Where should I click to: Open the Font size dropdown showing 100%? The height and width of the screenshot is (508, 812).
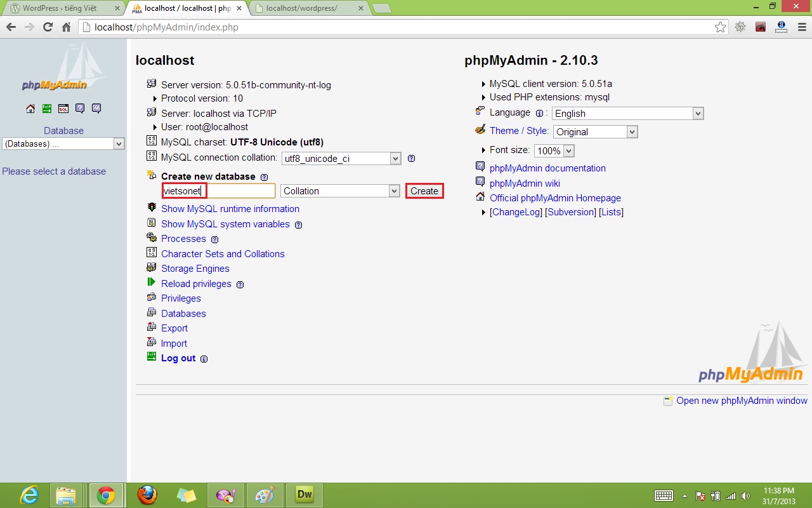coord(554,151)
